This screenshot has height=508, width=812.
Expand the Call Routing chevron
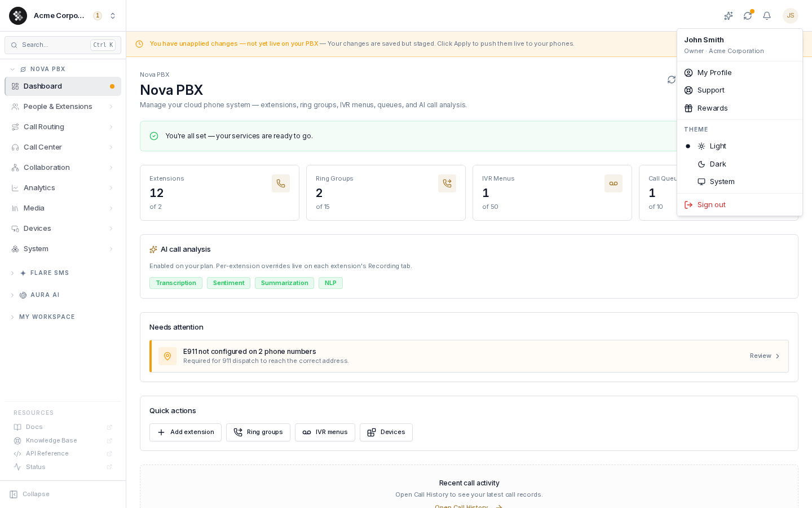pos(111,127)
